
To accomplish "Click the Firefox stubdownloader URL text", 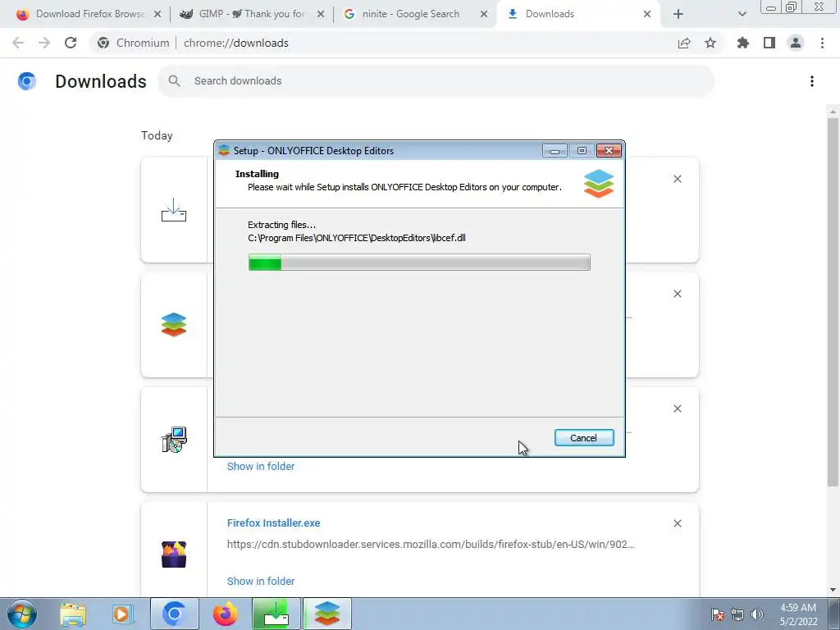I will pos(431,545).
